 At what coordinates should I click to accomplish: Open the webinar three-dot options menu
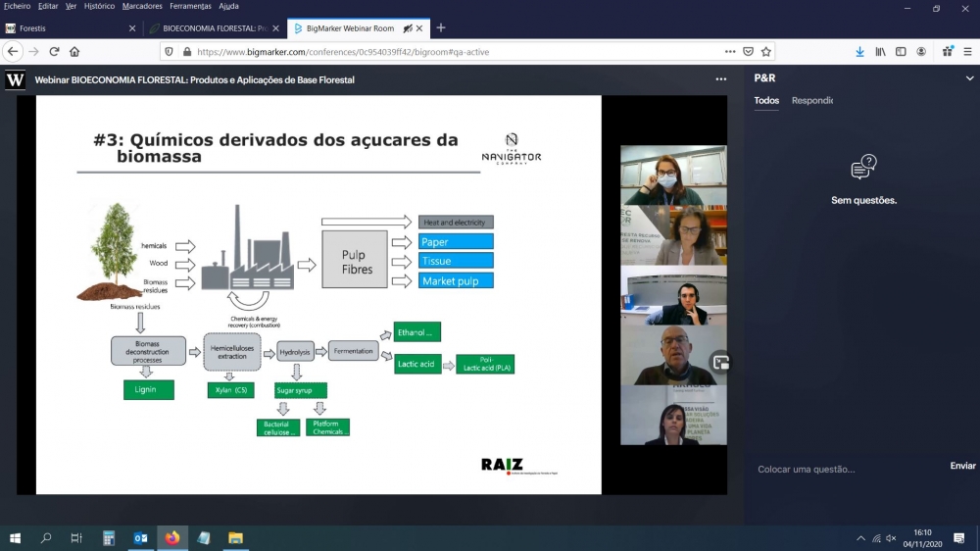pyautogui.click(x=721, y=79)
